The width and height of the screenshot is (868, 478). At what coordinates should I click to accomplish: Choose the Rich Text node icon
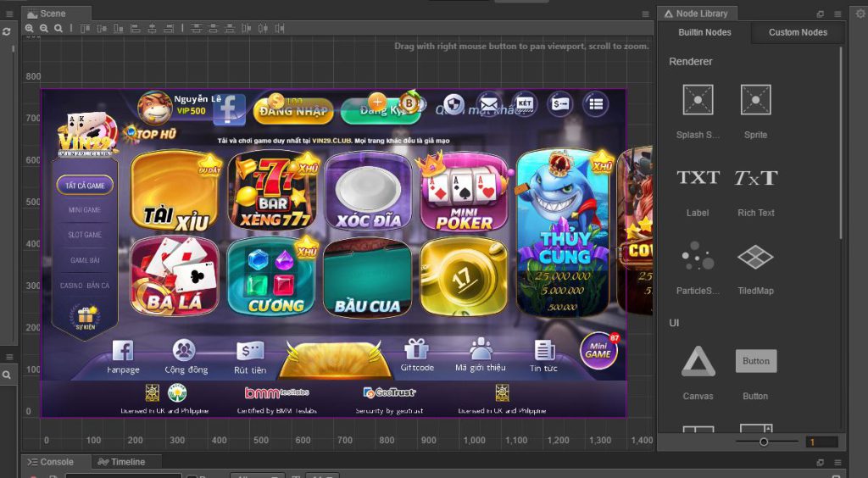pos(755,178)
